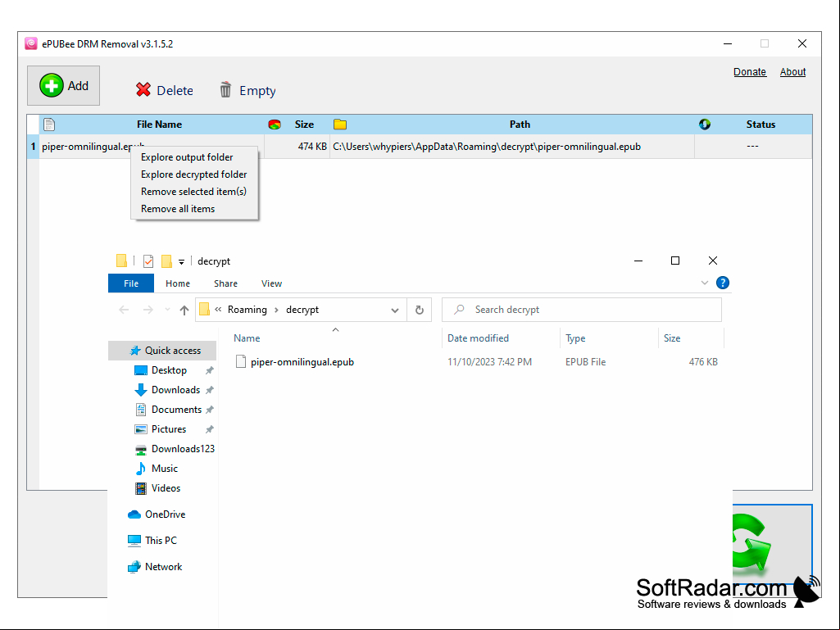
Task: Select the 474 KB size cell
Action: coord(296,147)
